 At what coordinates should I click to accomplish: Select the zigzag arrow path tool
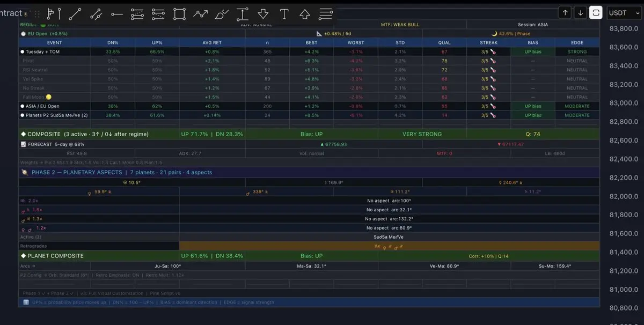201,14
